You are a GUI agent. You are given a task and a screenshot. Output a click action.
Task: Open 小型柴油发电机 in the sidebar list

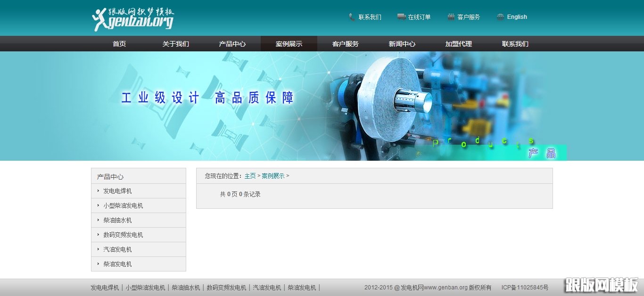pos(123,206)
